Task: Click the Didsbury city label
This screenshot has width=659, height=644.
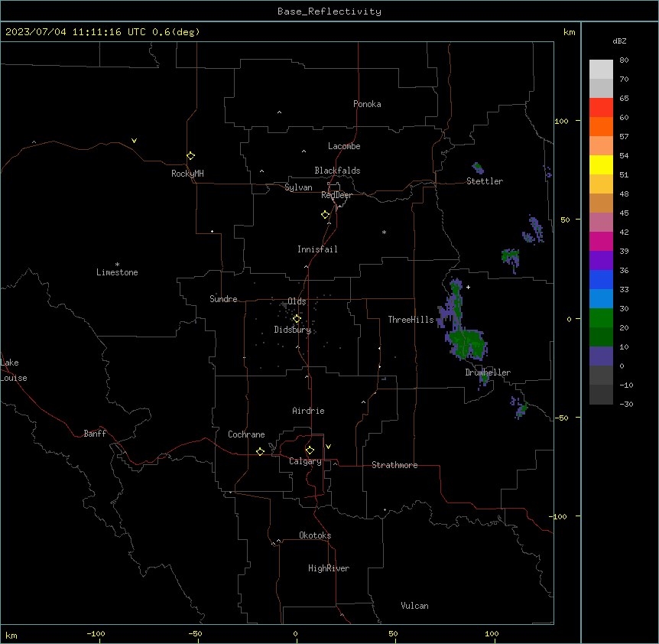Action: 293,330
